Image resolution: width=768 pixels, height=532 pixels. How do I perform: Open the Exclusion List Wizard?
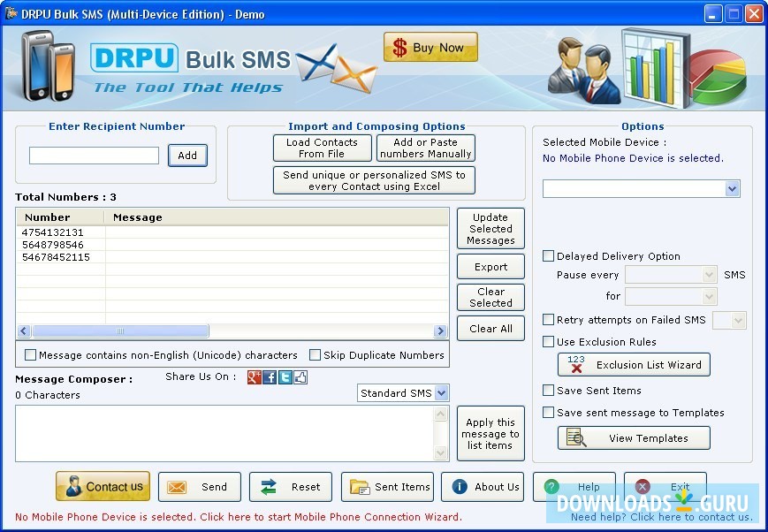tap(634, 364)
